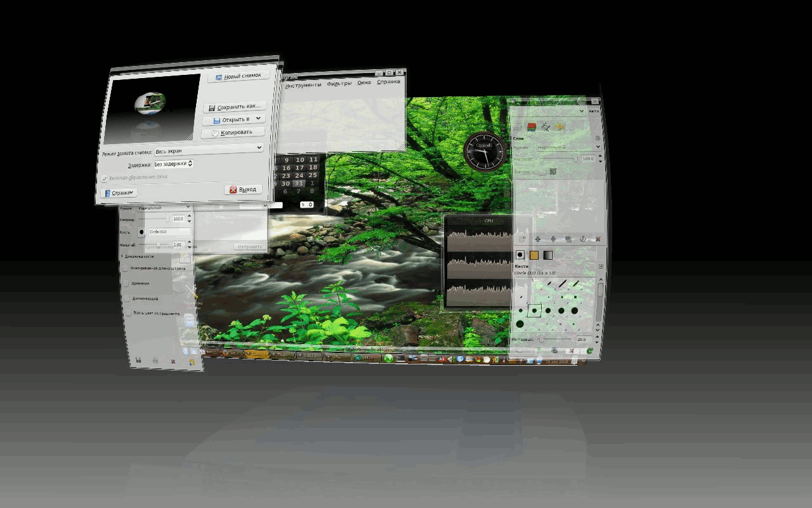
Task: Toggle the Включая обрамление окна checkbox
Action: 105,178
